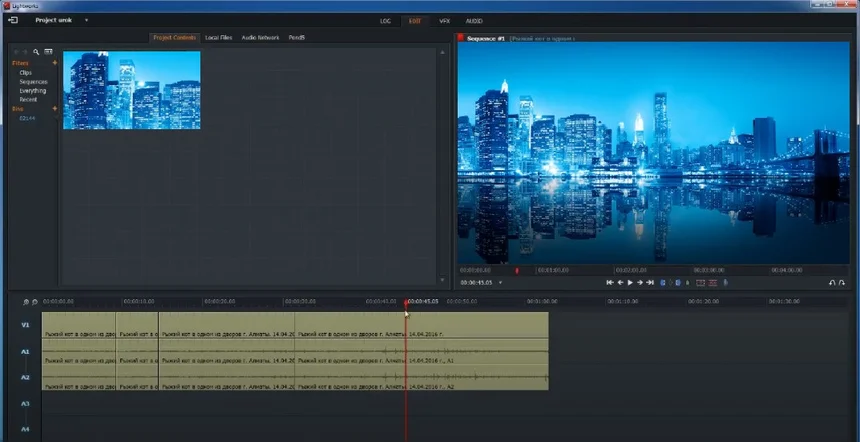The width and height of the screenshot is (860, 442).
Task: Click the red marker on the viewer scrub bar
Action: 517,270
